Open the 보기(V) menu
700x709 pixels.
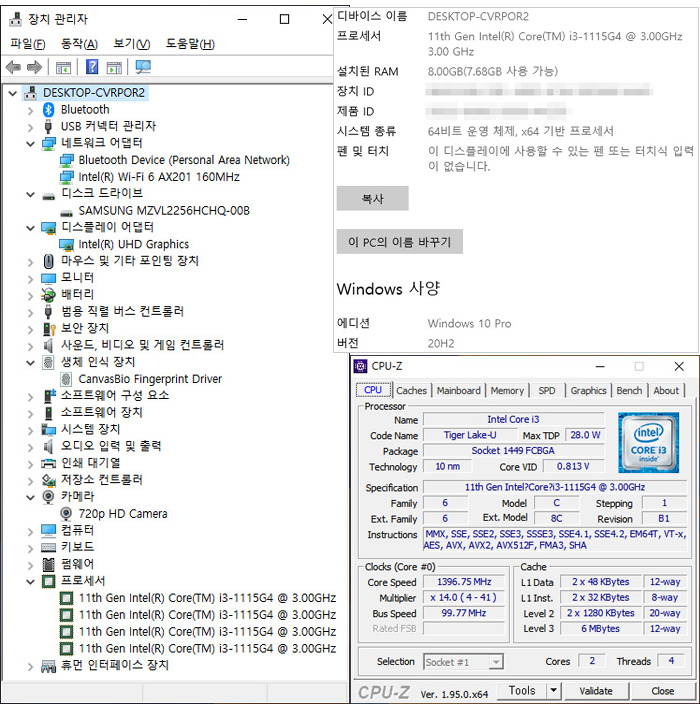coord(132,43)
